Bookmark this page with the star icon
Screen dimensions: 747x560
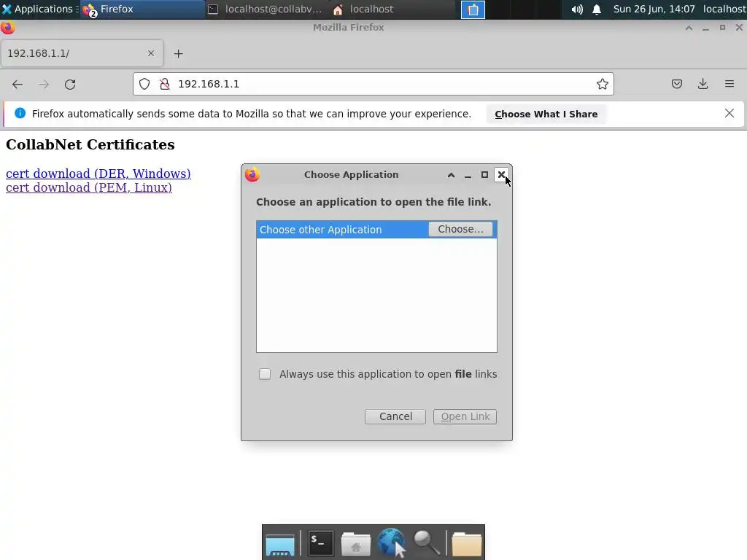point(602,85)
